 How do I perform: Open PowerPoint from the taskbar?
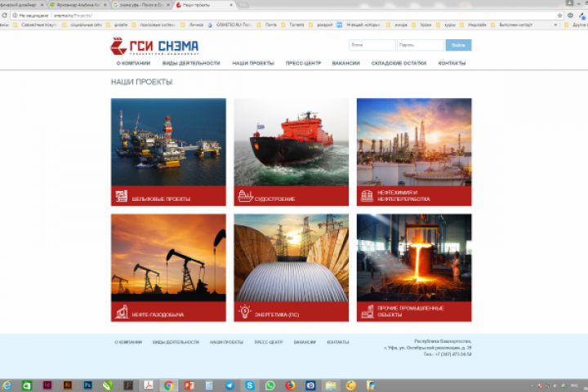point(189,385)
